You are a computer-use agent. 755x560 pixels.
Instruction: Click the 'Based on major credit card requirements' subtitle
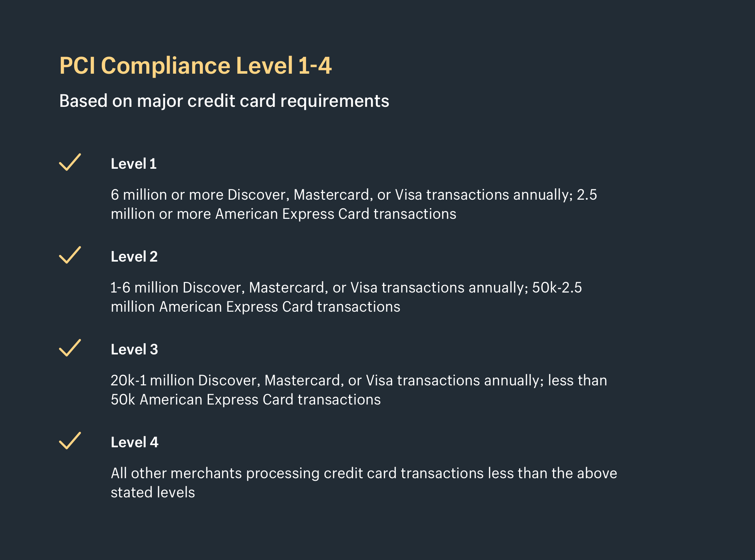(224, 101)
